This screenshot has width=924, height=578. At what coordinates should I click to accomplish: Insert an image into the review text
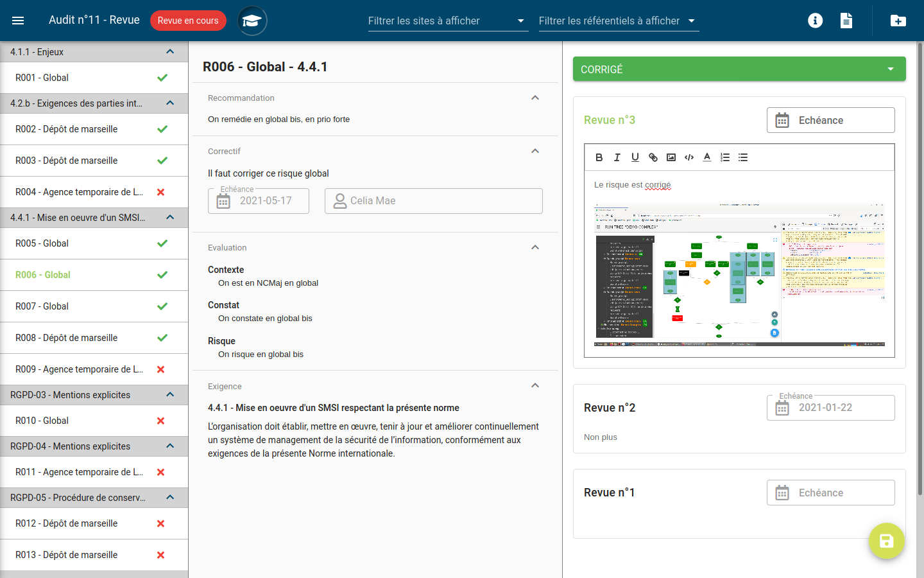tap(671, 157)
